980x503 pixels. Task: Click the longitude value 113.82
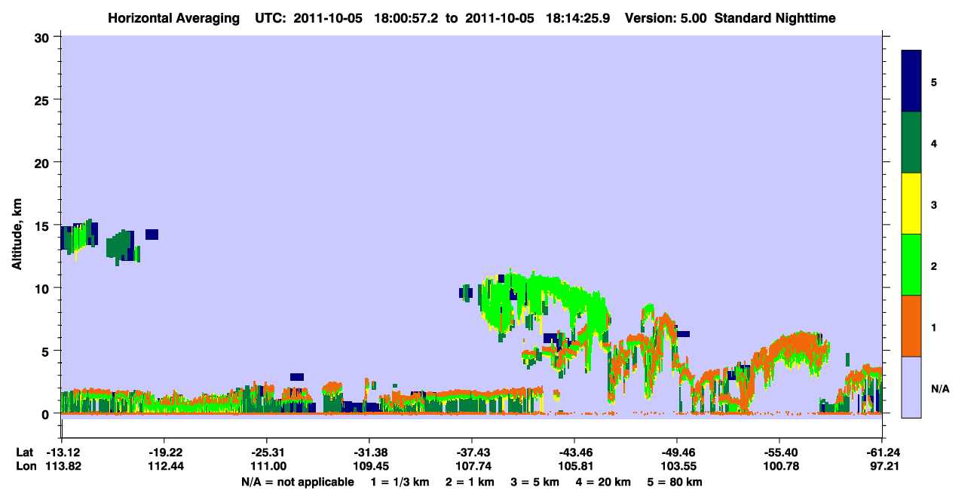62,466
